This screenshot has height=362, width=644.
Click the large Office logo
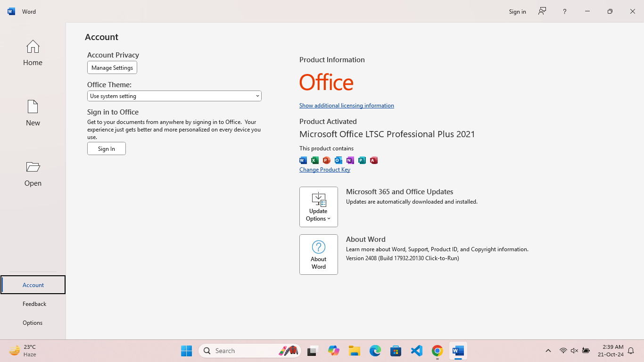point(326,82)
